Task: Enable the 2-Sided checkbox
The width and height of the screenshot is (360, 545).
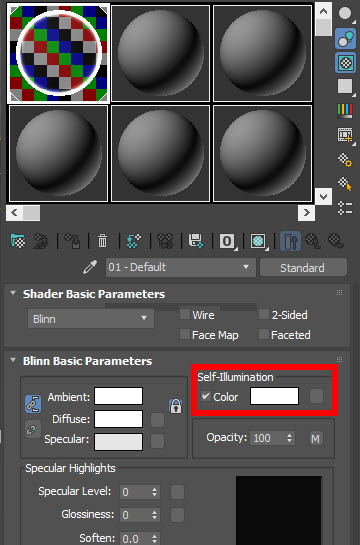Action: click(264, 314)
